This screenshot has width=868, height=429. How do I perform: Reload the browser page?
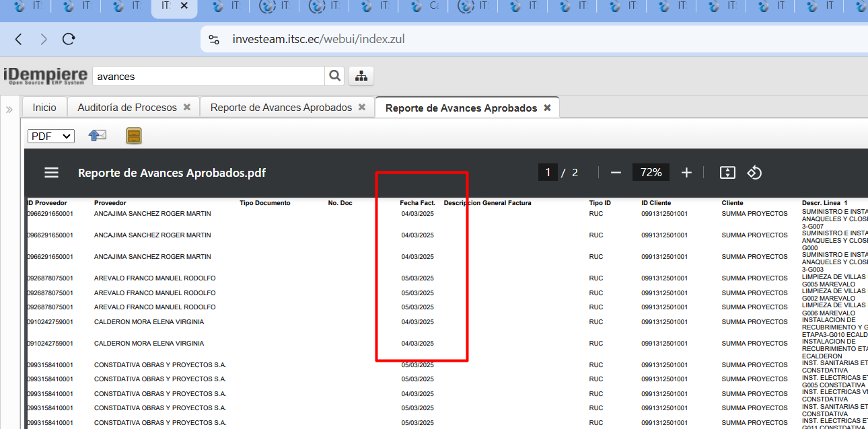click(69, 39)
